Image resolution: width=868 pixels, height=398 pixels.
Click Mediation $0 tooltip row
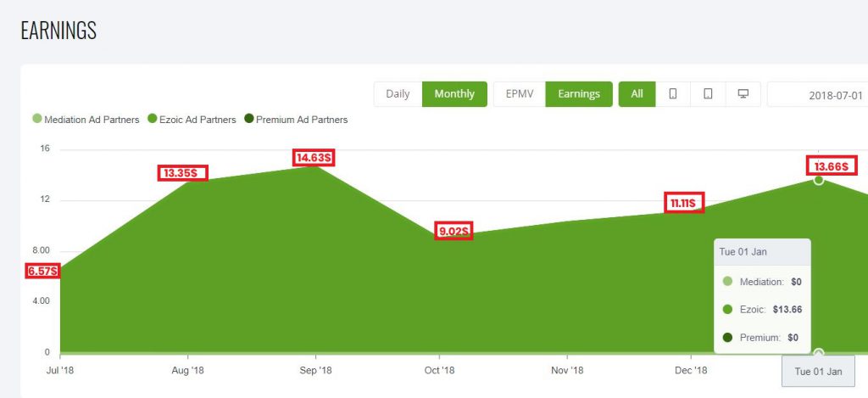[762, 282]
